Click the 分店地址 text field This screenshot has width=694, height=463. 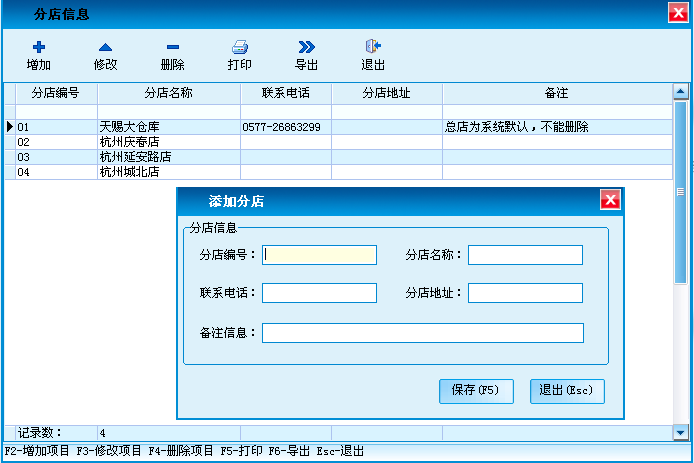pos(525,293)
